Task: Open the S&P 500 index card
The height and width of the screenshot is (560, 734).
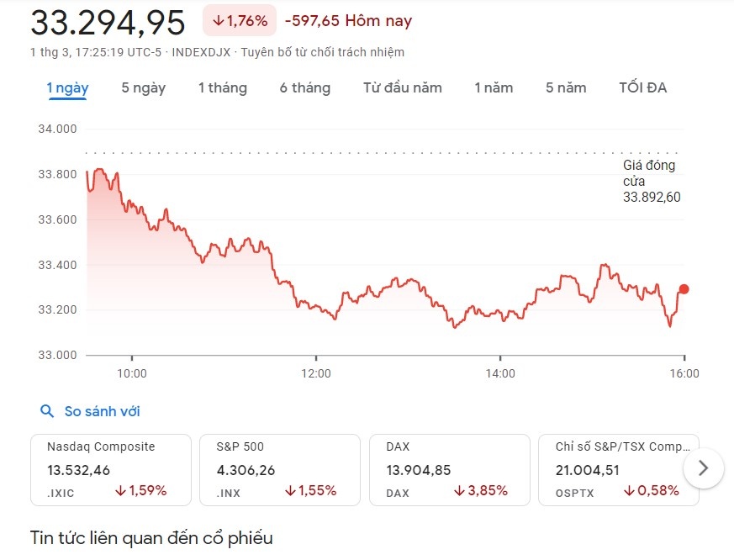Action: point(279,469)
